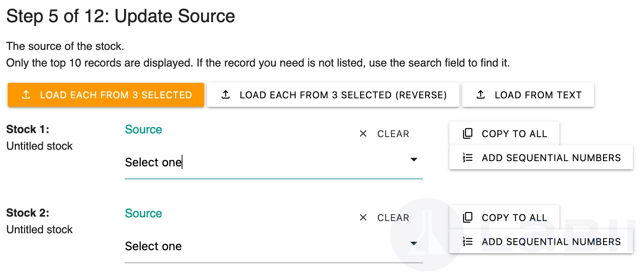Click upload icon on Load From Text button
Screen dimensions: 644x275
coord(481,95)
